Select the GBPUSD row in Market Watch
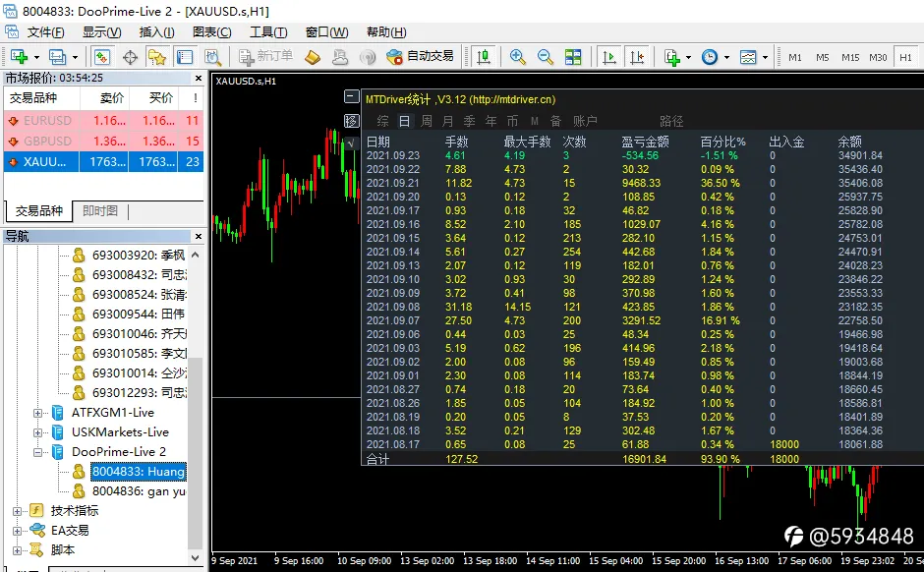Viewport: 924px width, 572px height. (104, 141)
